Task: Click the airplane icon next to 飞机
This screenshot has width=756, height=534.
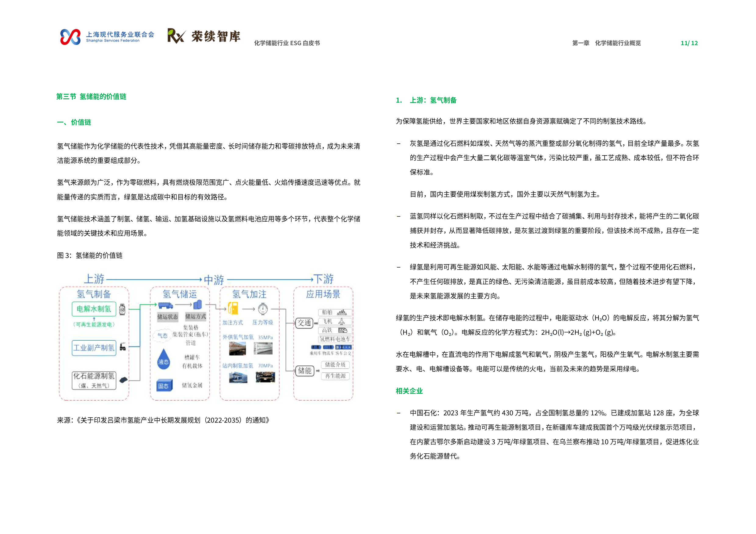Action: [x=342, y=321]
